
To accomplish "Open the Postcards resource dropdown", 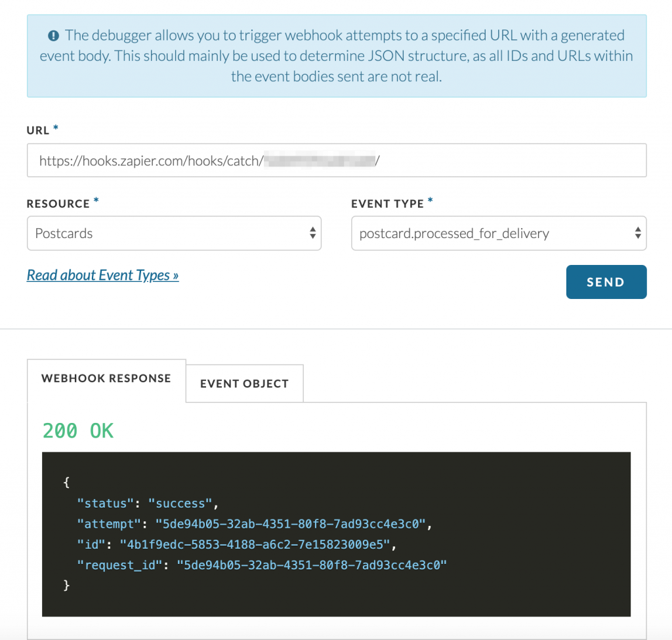I will (x=174, y=233).
